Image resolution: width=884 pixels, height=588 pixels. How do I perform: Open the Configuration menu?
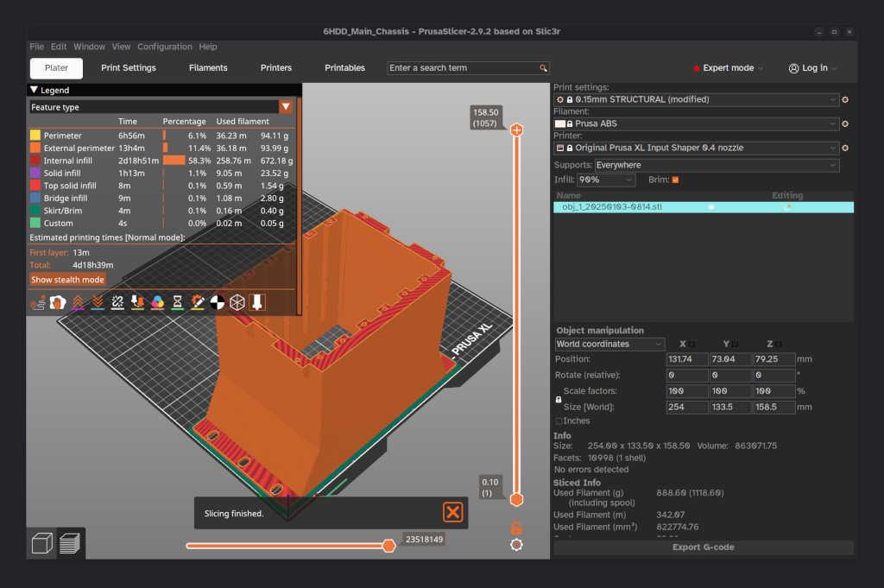[165, 47]
